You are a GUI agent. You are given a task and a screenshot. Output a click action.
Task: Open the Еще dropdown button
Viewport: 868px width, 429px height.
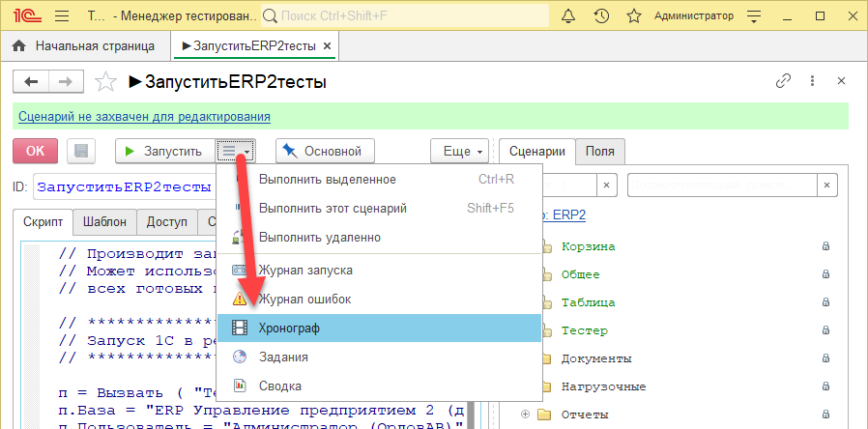click(x=459, y=151)
